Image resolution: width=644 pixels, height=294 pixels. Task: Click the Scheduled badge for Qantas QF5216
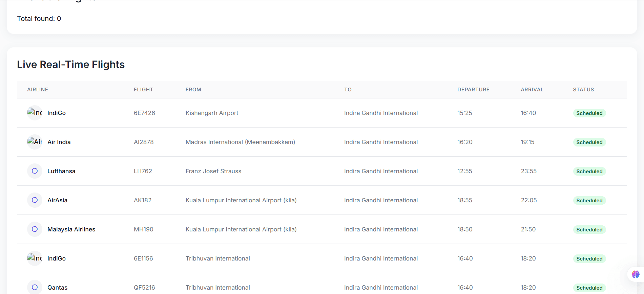[589, 288]
